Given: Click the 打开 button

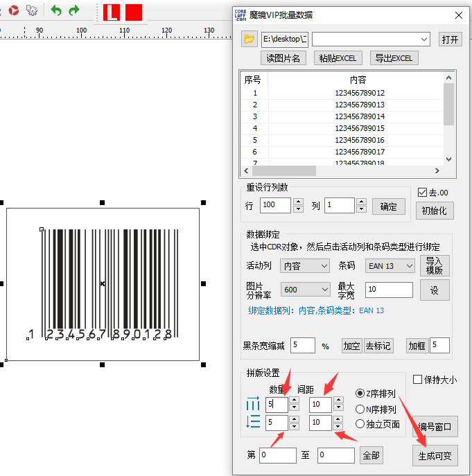Looking at the screenshot, I should 450,39.
